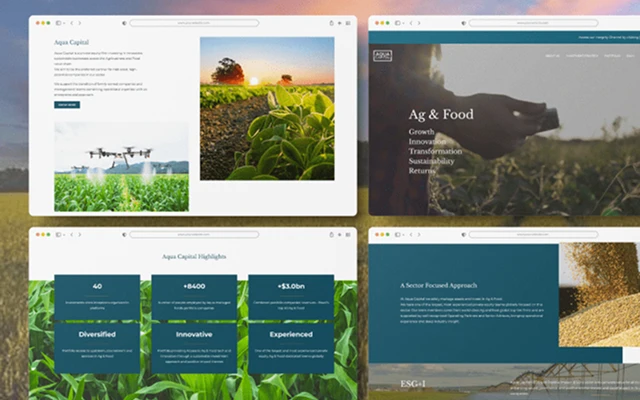Add new tab in the Highlights window

340,235
